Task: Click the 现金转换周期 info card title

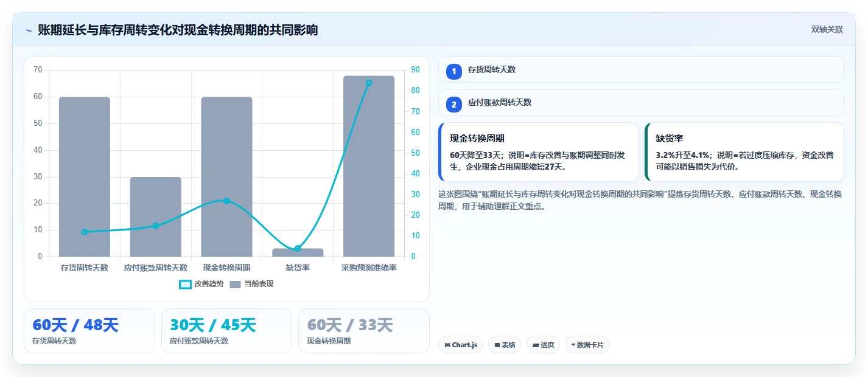Action: (477, 139)
